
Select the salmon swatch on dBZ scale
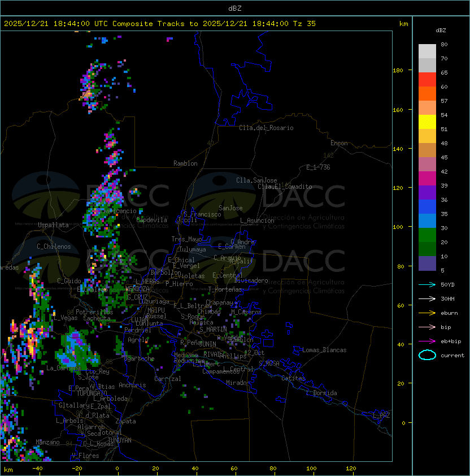pyautogui.click(x=427, y=108)
